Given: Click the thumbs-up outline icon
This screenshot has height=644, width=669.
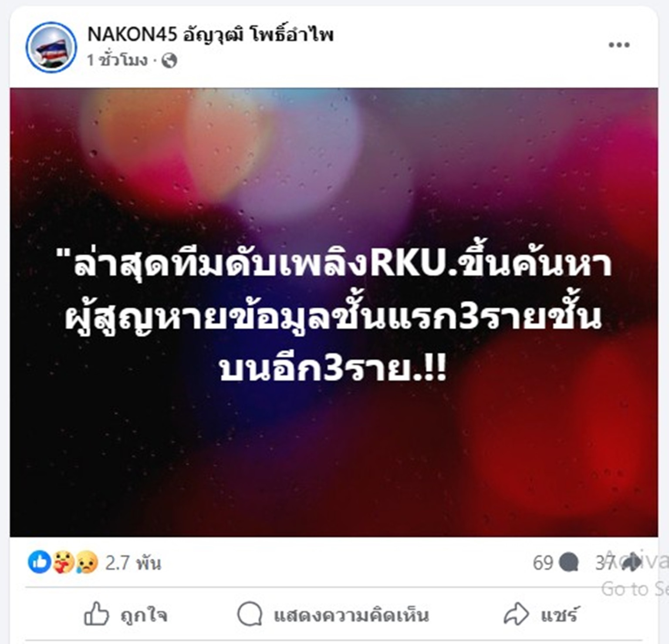Looking at the screenshot, I should tap(96, 614).
